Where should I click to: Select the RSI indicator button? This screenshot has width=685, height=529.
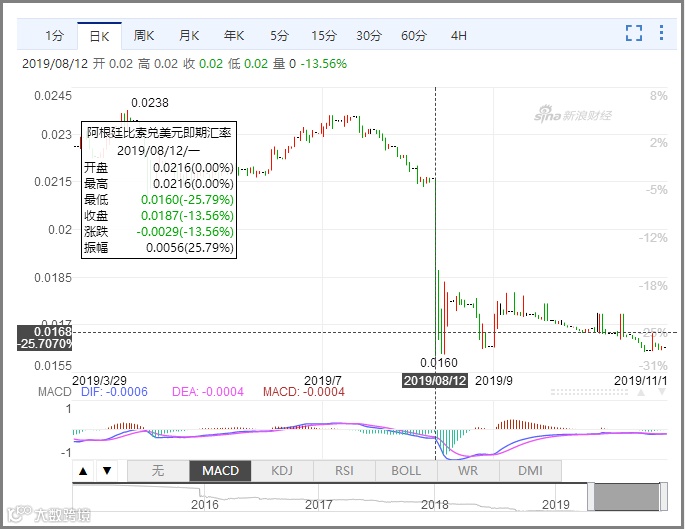344,471
